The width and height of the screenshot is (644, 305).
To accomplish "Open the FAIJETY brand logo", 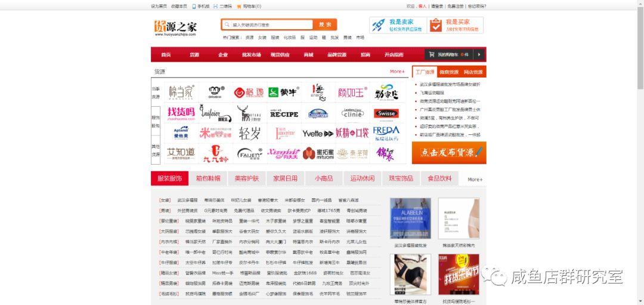I will (249, 154).
